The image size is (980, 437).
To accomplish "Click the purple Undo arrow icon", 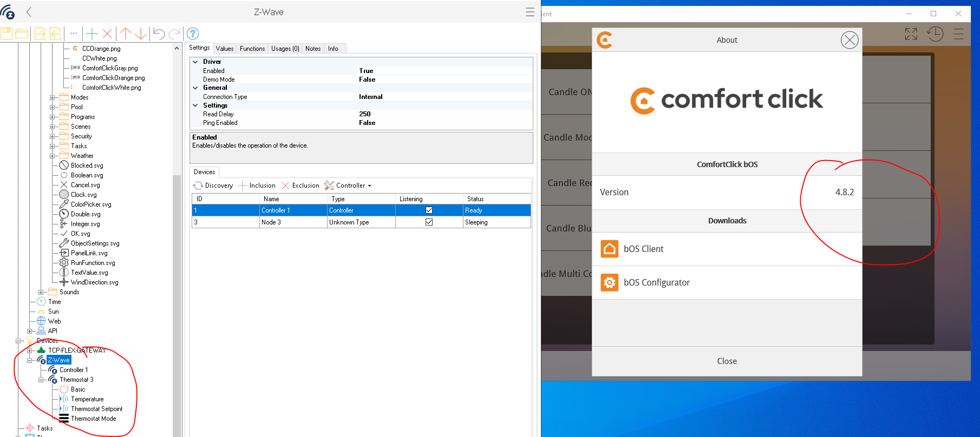I will 159,34.
